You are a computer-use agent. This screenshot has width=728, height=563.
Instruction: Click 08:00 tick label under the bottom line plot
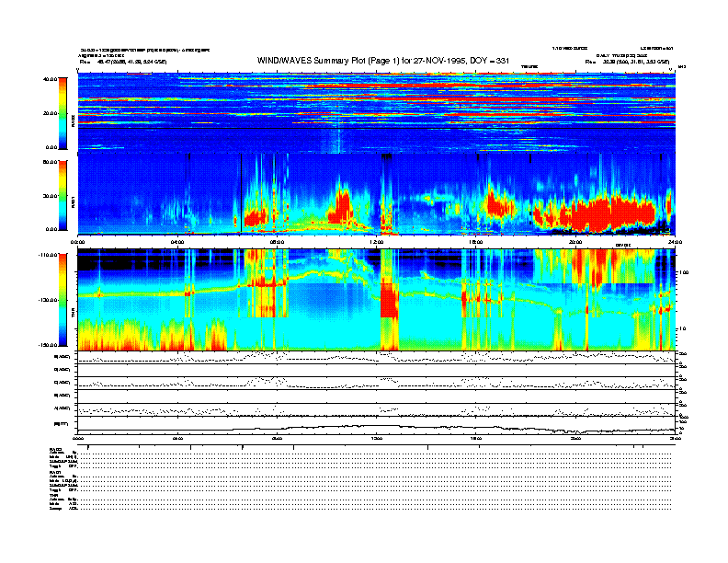278,438
